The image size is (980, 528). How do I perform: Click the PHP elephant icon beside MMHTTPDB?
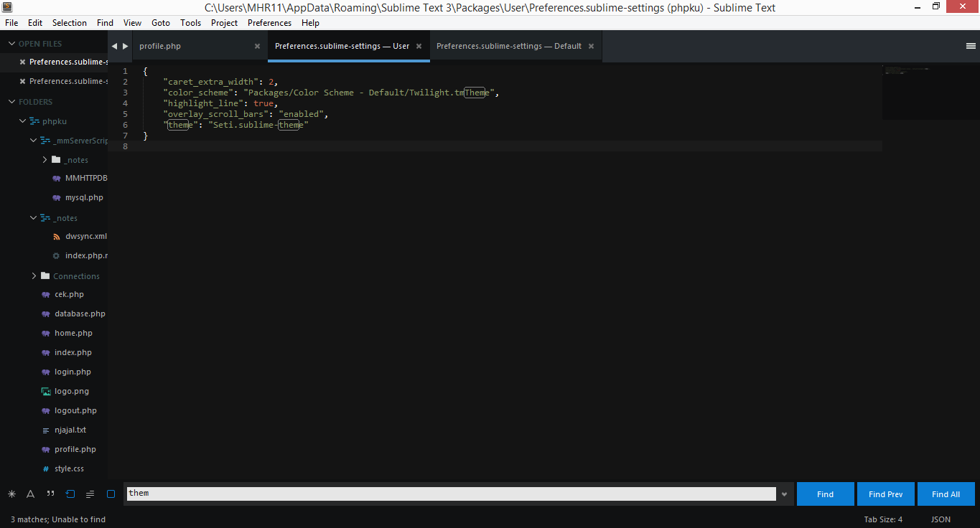click(57, 178)
